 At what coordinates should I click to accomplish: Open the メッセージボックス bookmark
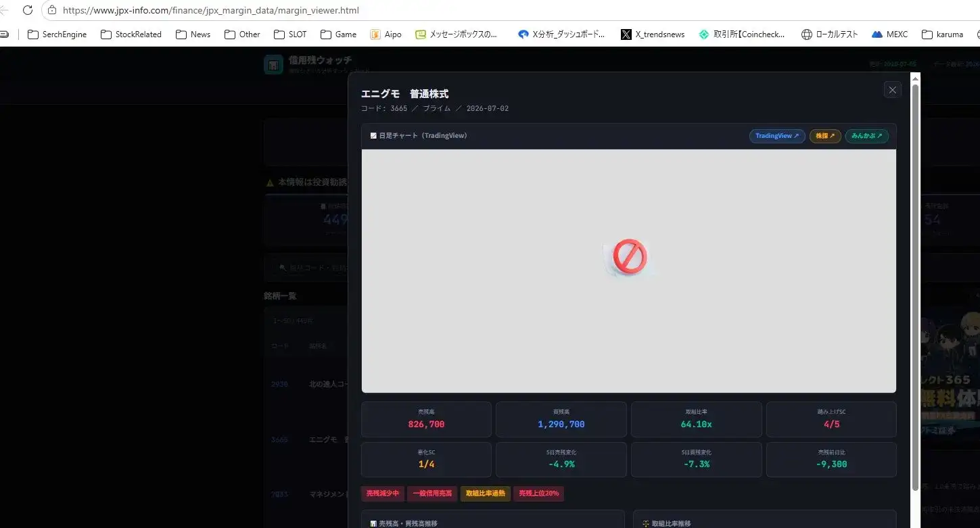(457, 34)
